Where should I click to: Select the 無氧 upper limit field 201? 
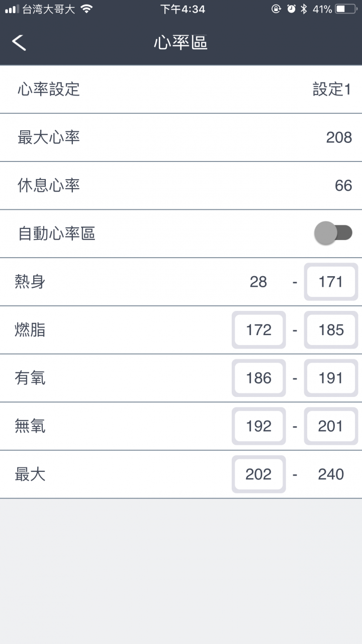point(331,426)
